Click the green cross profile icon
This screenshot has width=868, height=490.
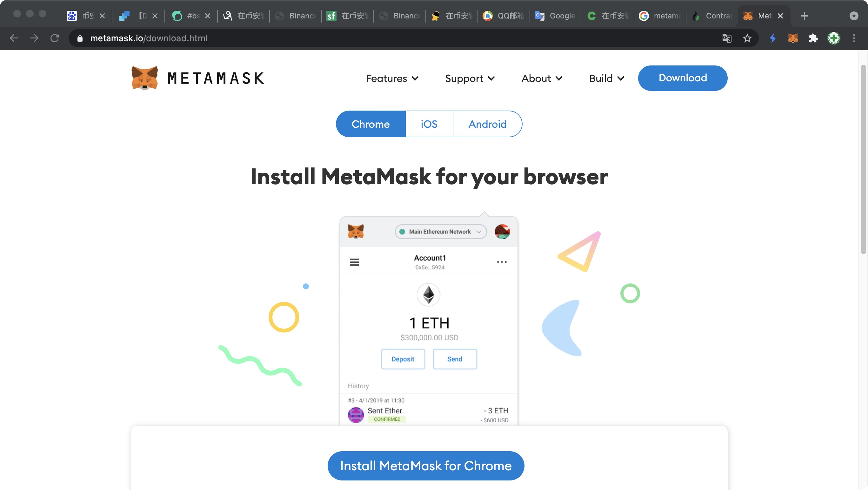(834, 38)
